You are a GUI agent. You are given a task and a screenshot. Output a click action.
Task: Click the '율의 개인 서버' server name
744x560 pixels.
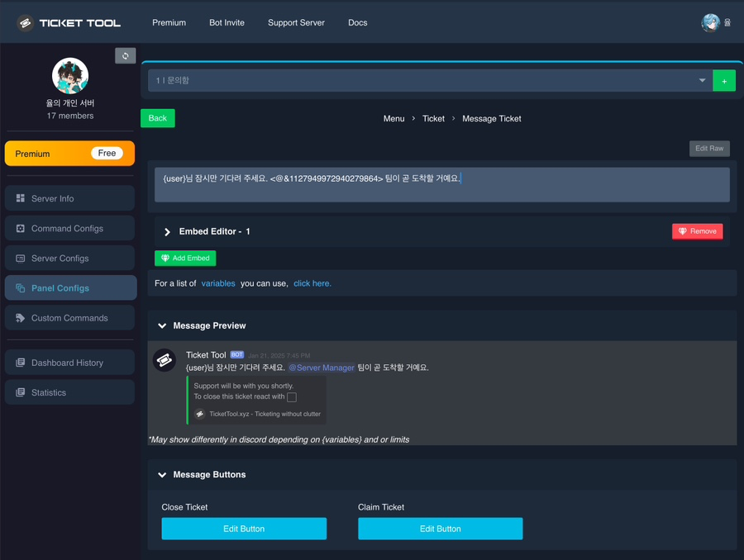[x=70, y=103]
